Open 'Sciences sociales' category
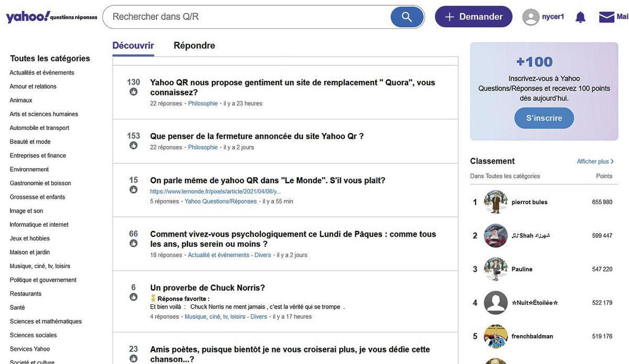 33,335
